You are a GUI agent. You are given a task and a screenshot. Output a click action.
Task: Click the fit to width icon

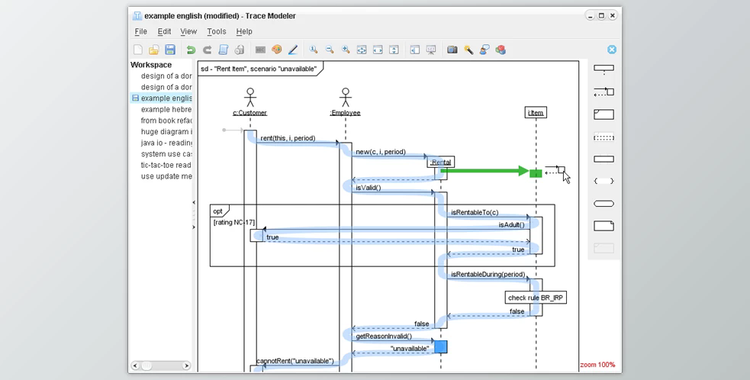click(x=378, y=50)
